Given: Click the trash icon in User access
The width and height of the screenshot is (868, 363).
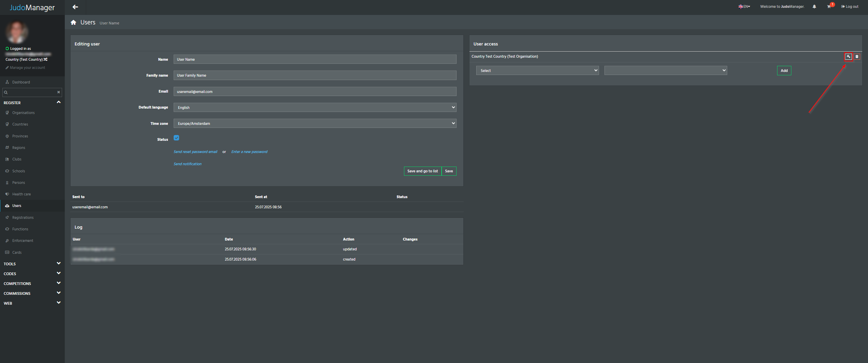Looking at the screenshot, I should (857, 57).
